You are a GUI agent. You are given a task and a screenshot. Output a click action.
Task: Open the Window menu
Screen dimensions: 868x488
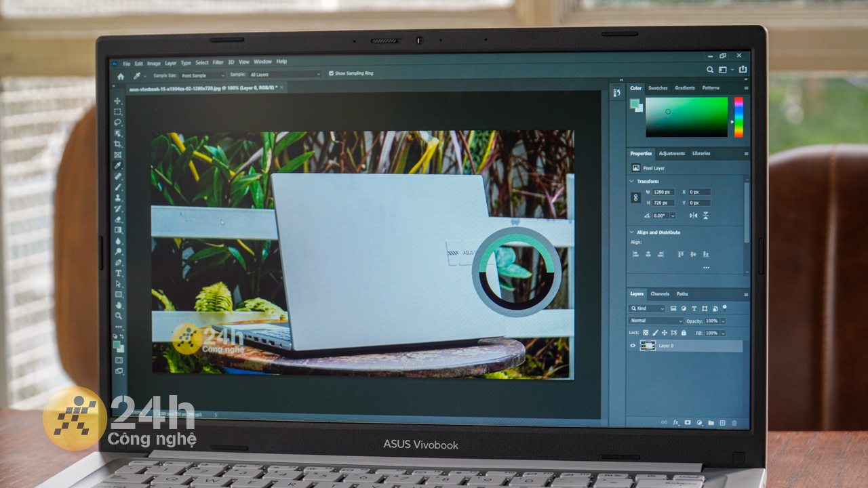pyautogui.click(x=262, y=62)
